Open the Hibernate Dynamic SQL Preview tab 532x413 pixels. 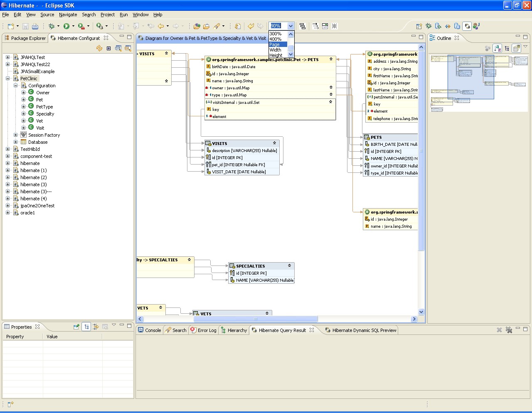(361, 330)
